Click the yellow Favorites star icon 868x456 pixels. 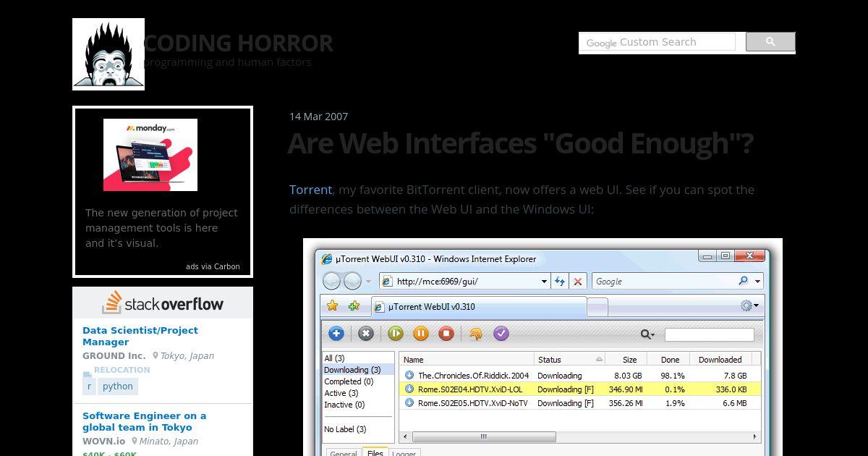coord(333,306)
